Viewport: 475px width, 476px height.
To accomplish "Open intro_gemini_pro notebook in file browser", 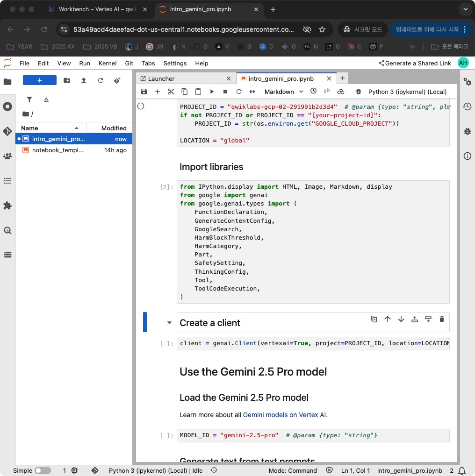I will (x=58, y=139).
